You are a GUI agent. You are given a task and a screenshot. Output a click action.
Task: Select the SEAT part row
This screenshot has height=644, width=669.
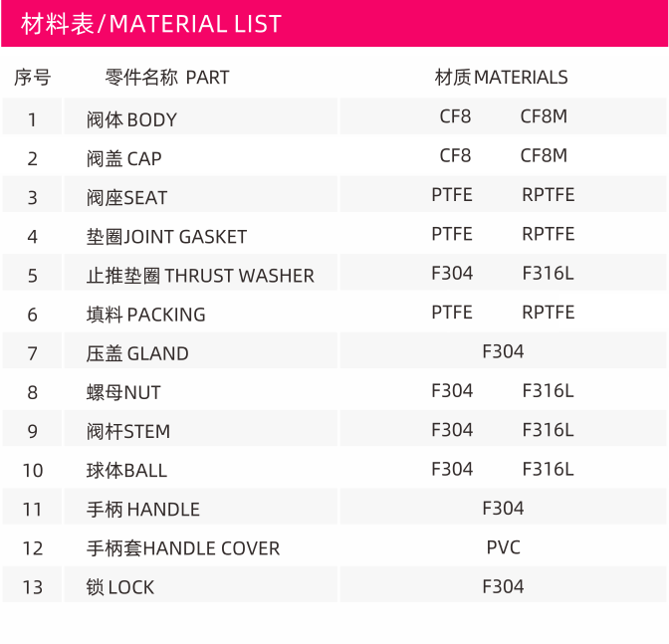[334, 194]
